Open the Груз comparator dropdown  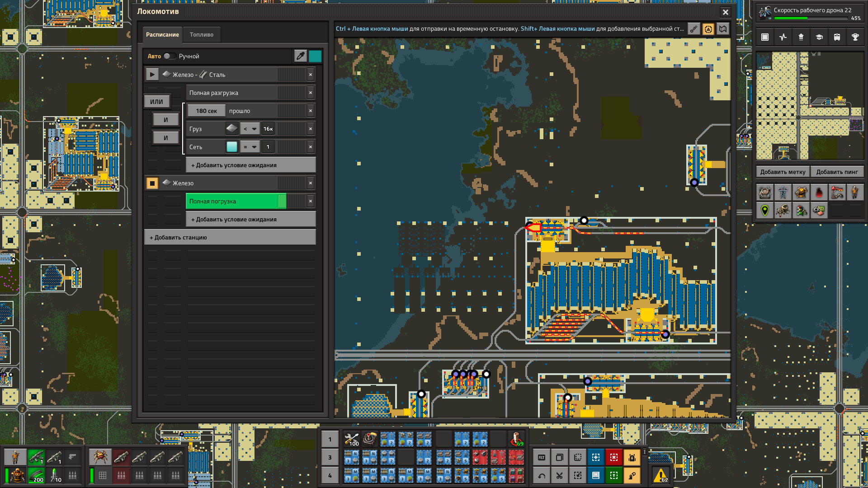[250, 129]
